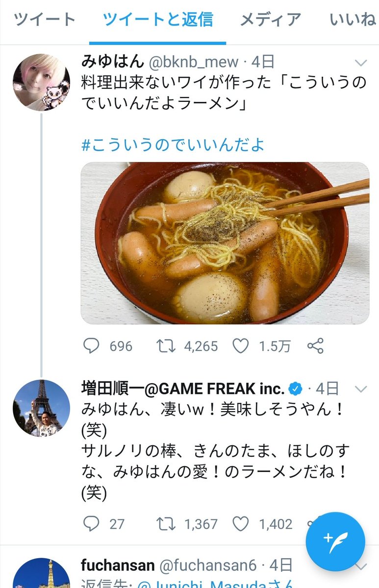Open 増田順一's Eiffel Tower profile avatar
This screenshot has width=379, height=588.
[41, 408]
